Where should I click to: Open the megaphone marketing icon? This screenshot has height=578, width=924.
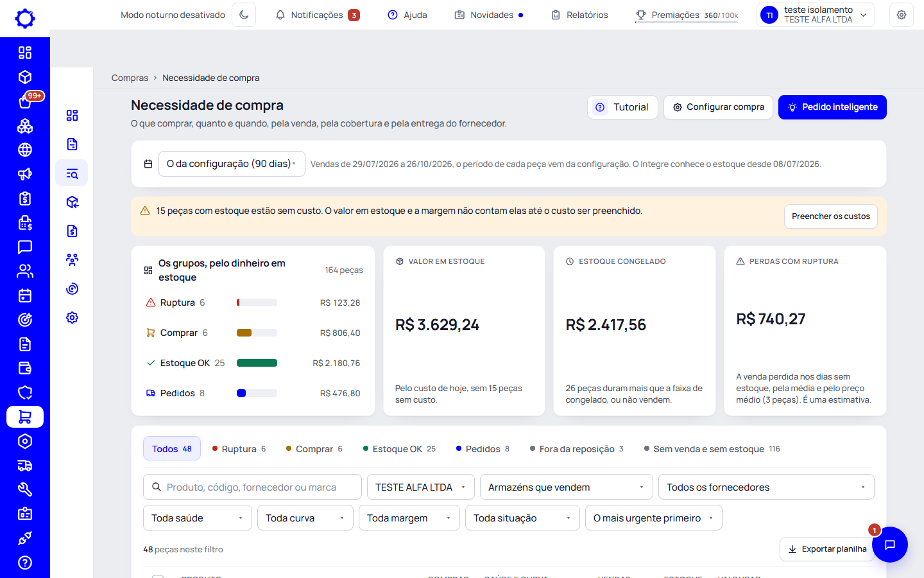[x=25, y=174]
